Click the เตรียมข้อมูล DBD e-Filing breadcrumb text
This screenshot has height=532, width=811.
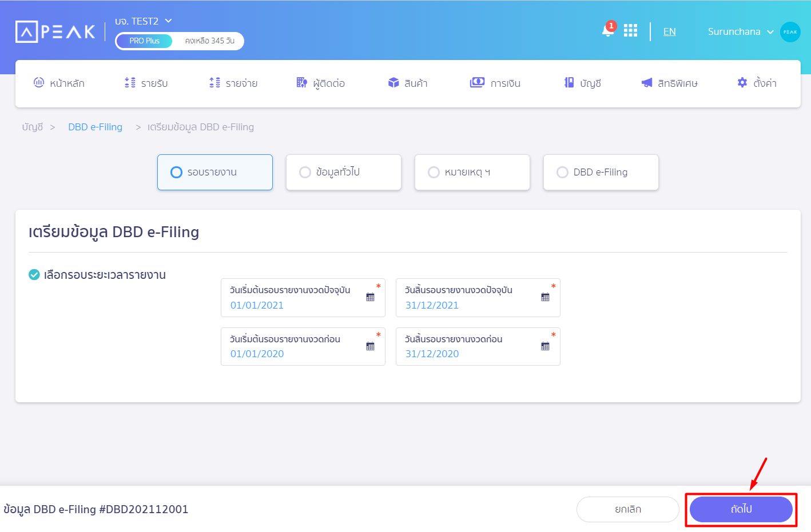(x=201, y=127)
